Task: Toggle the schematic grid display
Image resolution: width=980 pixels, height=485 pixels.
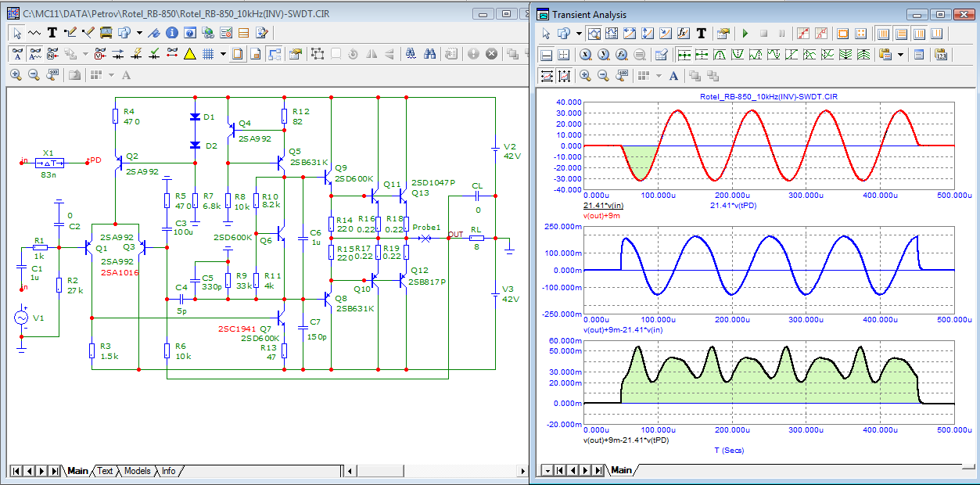Action: pos(207,54)
